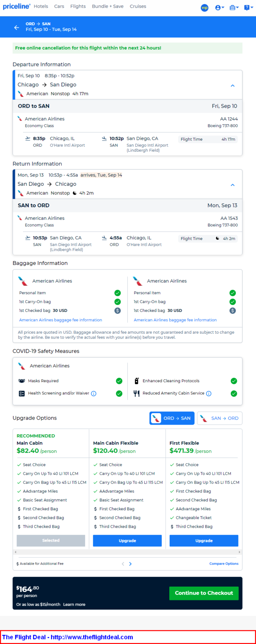
Task: Go to next upgrade options page arrow
Action: (x=131, y=564)
